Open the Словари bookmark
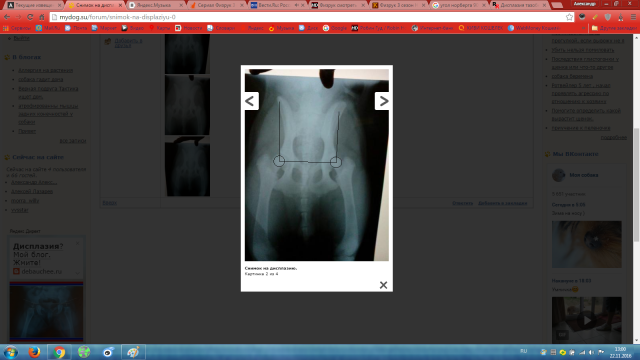640x360 pixels. (x=221, y=28)
